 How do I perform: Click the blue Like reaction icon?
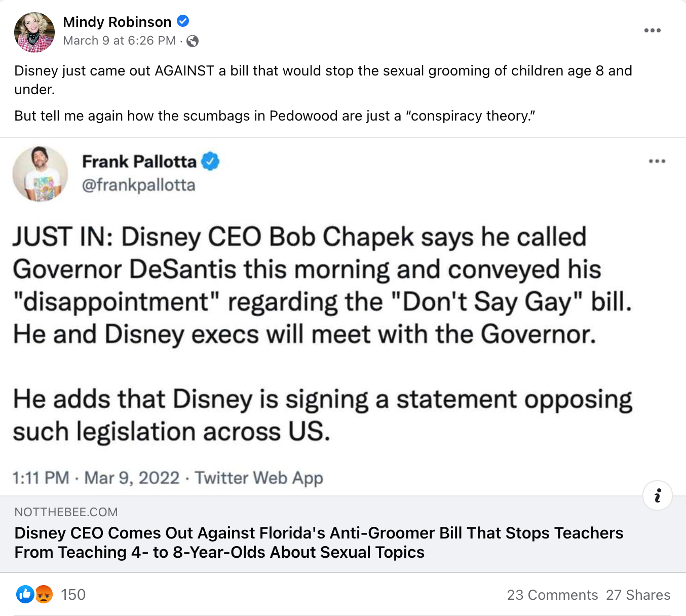tap(25, 594)
